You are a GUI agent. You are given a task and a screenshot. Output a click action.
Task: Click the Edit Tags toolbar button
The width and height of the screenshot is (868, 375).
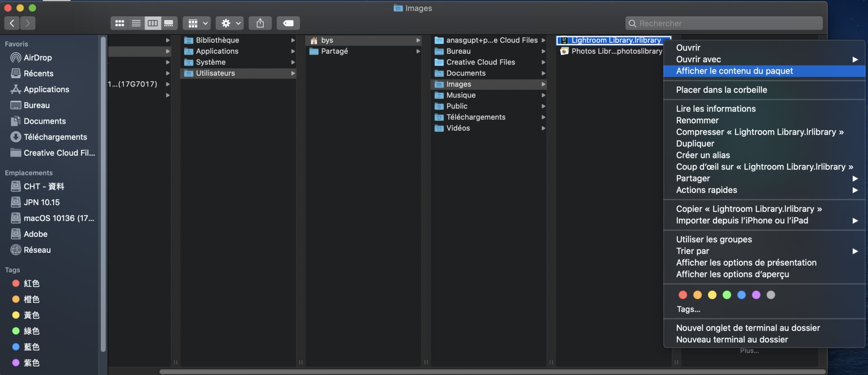tap(288, 23)
